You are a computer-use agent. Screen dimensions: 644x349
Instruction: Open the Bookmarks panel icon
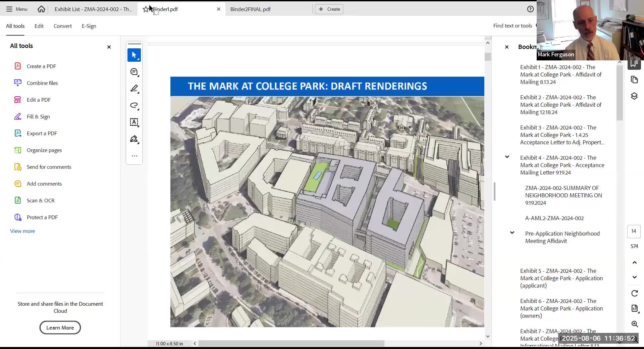[x=634, y=63]
